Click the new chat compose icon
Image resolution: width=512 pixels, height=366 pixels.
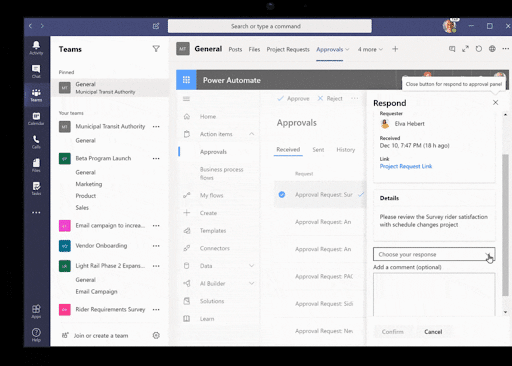(156, 26)
